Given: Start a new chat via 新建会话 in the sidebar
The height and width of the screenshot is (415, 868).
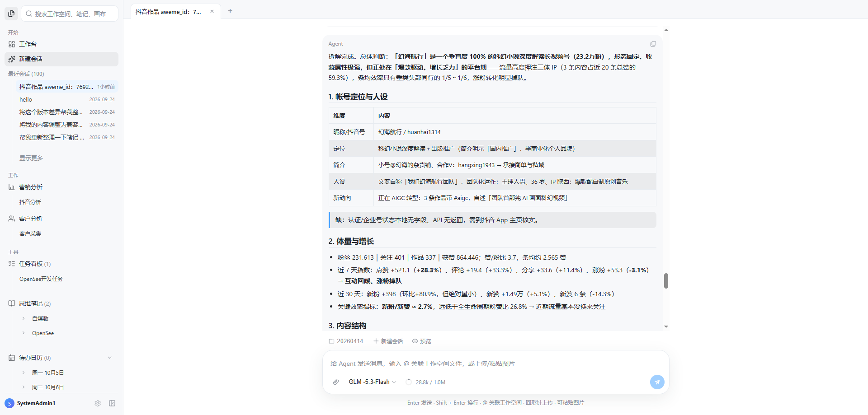Looking at the screenshot, I should (x=61, y=59).
